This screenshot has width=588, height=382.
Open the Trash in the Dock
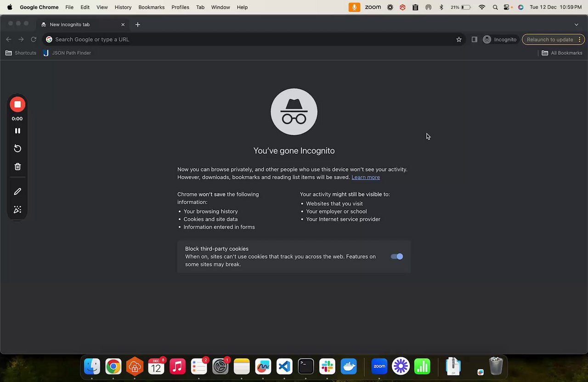[x=496, y=366]
